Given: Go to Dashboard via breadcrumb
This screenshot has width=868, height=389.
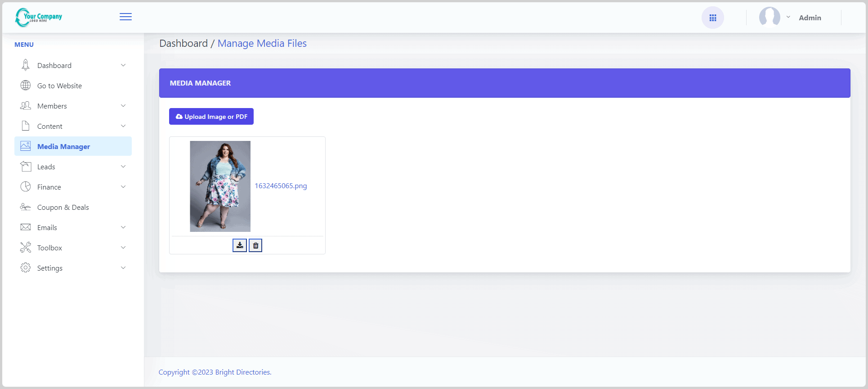Looking at the screenshot, I should [183, 44].
